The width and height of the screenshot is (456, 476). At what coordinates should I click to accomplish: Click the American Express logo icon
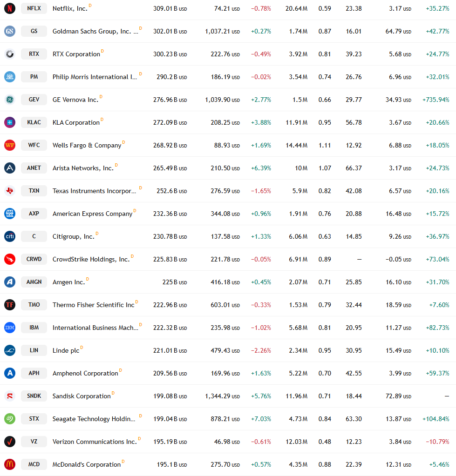[x=10, y=214]
